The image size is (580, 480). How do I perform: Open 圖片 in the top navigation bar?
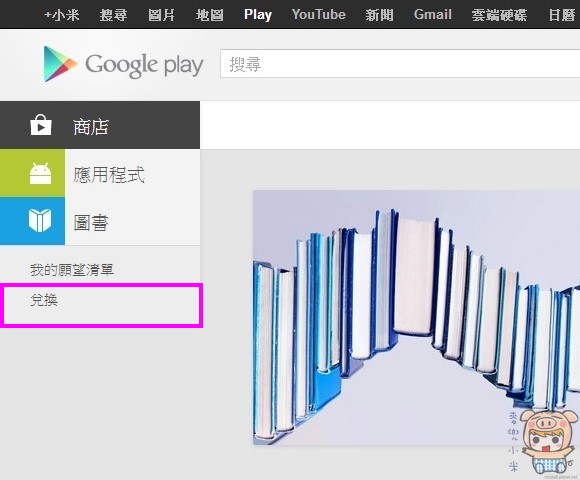[x=161, y=15]
